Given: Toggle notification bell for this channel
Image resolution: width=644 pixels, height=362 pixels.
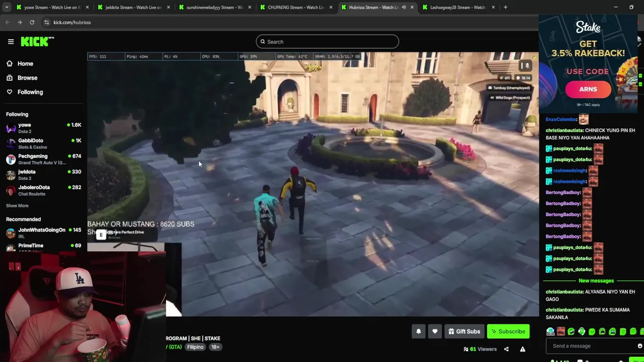Looking at the screenshot, I should pos(418,331).
